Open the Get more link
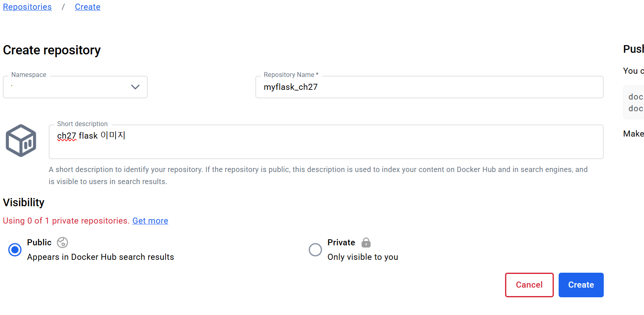The width and height of the screenshot is (644, 315). coord(150,221)
